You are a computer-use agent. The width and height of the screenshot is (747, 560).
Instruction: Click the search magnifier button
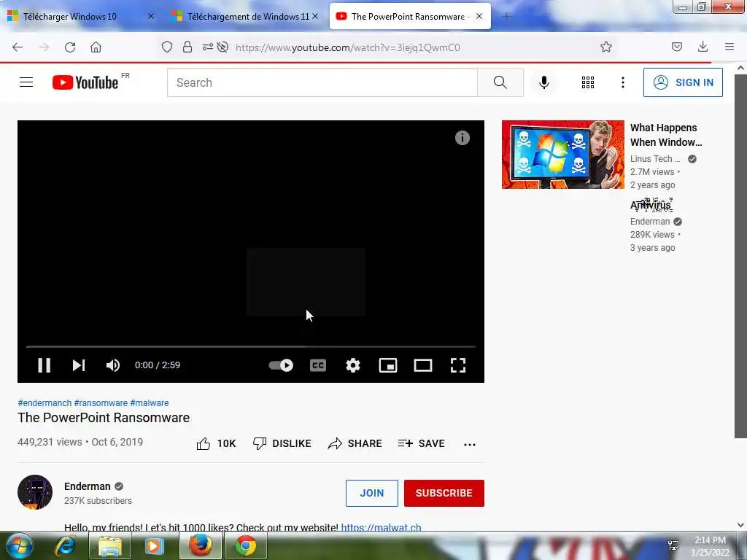(x=500, y=82)
